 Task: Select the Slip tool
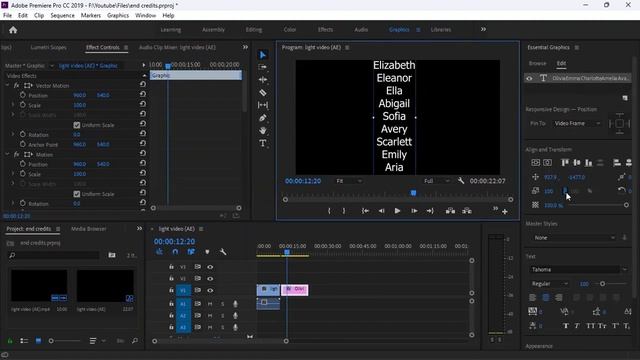click(x=263, y=105)
